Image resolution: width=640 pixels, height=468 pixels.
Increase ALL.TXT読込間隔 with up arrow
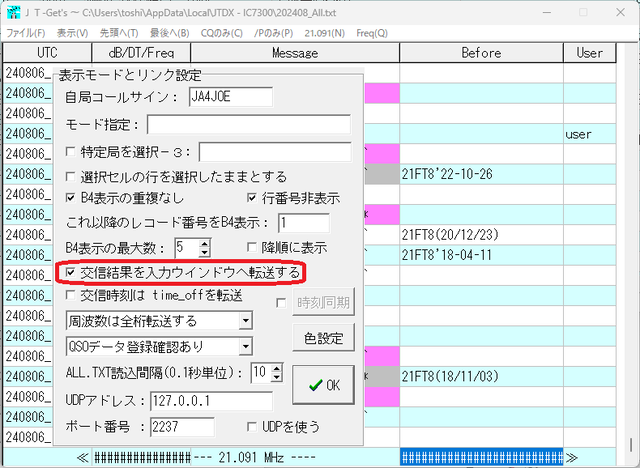(x=277, y=368)
